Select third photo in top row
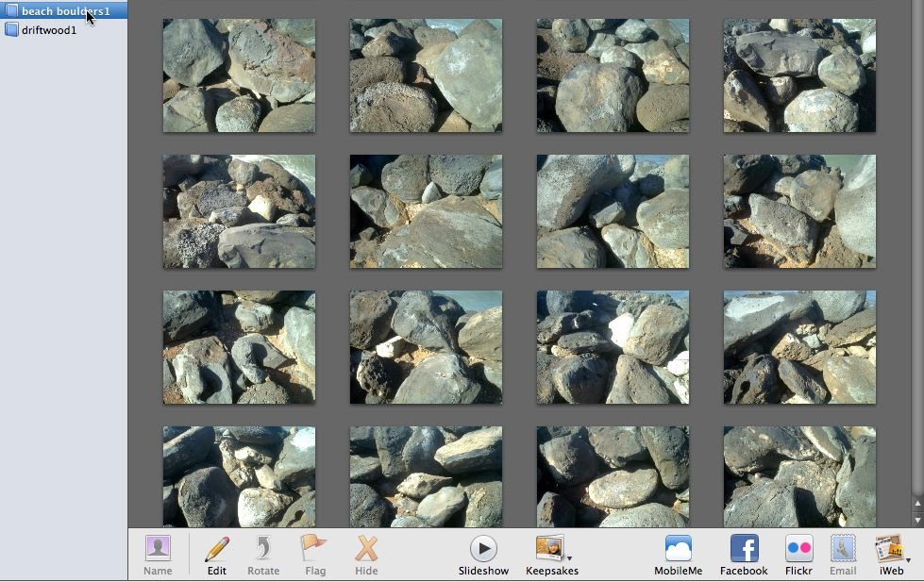924x582 pixels. click(x=613, y=75)
